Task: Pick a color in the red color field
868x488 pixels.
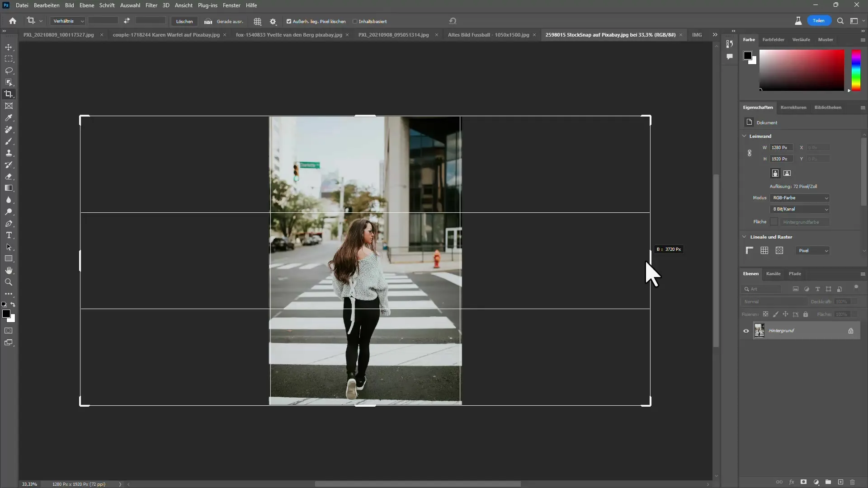Action: 802,70
